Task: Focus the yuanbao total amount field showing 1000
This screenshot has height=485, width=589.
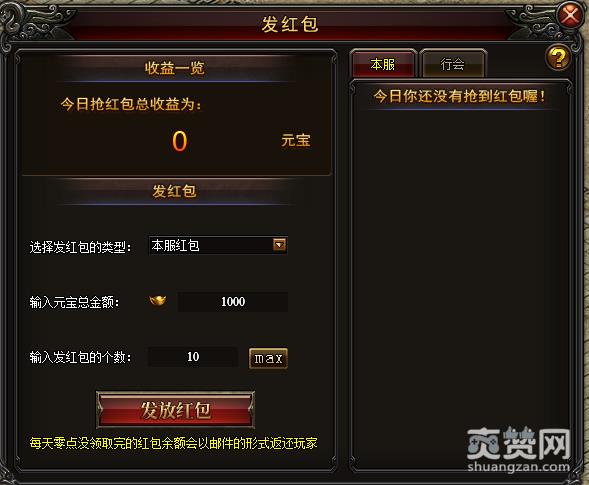Action: [x=233, y=302]
